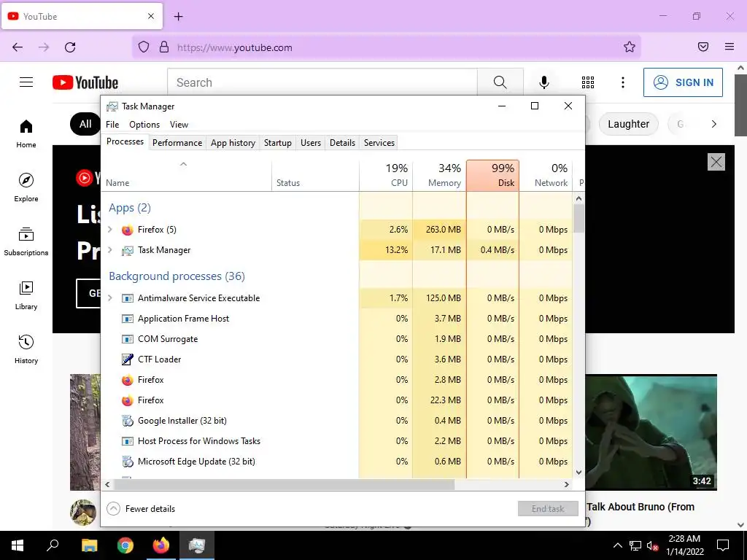The image size is (747, 560).
Task: Open History in YouTube sidebar
Action: click(x=26, y=349)
